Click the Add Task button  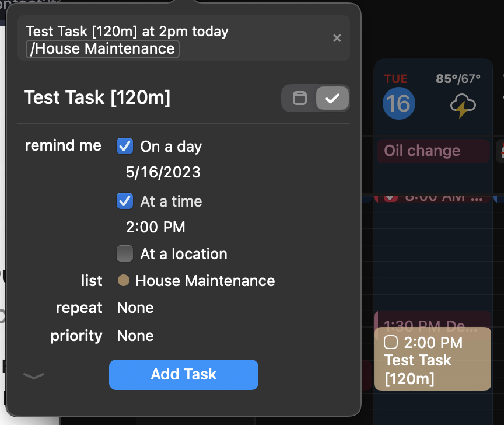184,374
